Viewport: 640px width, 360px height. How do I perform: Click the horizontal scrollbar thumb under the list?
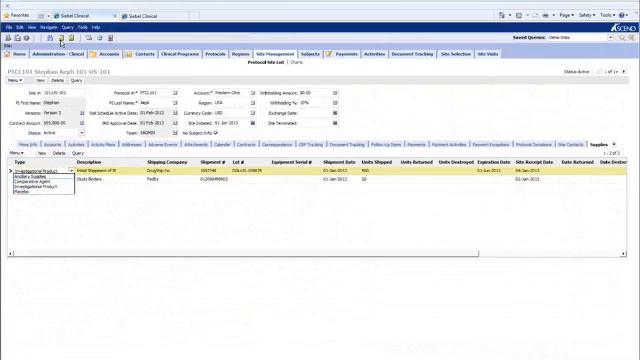pyautogui.click(x=246, y=253)
